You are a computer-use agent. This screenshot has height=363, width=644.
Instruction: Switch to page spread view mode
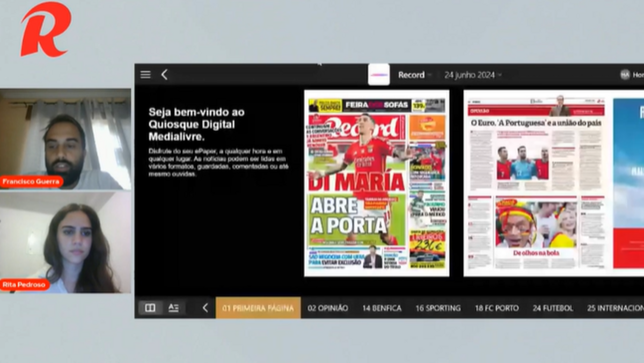[150, 308]
